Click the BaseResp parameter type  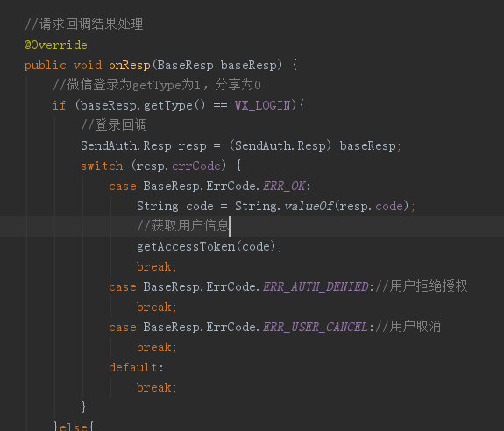[x=185, y=65]
